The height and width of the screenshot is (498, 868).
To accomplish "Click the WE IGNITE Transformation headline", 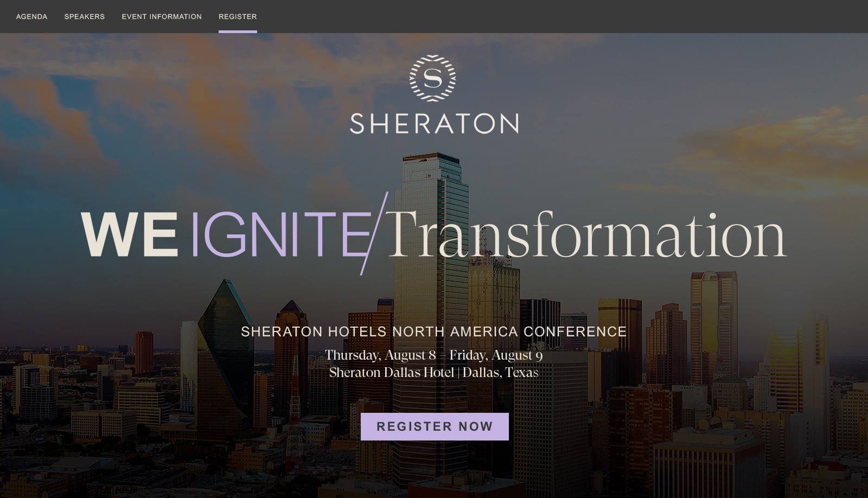I will click(x=434, y=234).
